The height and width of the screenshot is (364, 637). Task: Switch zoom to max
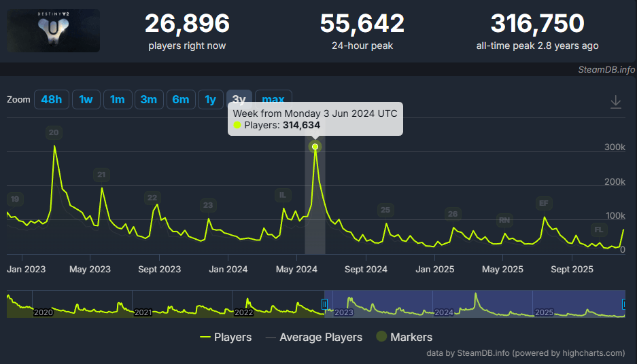coord(273,100)
